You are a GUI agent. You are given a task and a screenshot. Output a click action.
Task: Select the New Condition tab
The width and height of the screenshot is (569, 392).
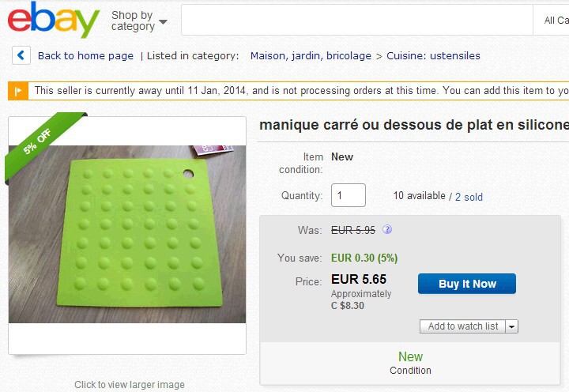pos(410,363)
